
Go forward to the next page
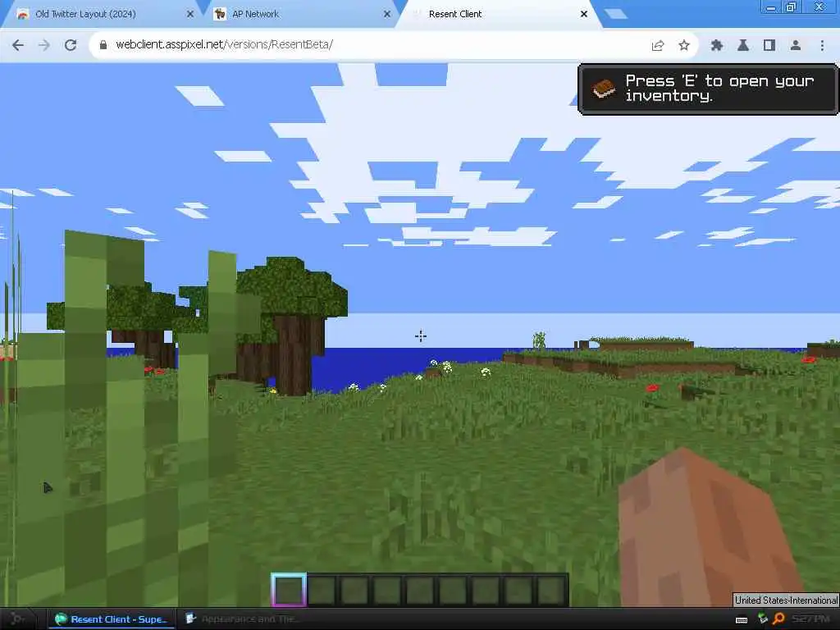[x=44, y=45]
